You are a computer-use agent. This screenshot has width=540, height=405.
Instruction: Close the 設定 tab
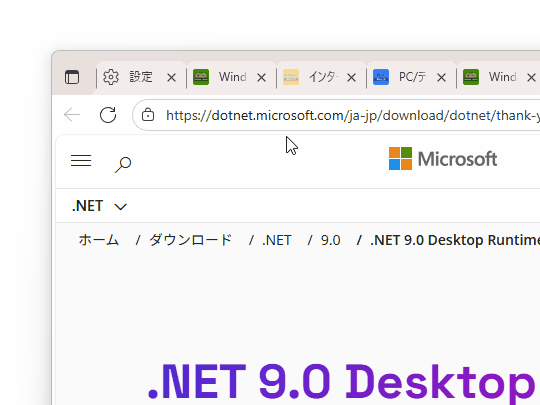(x=171, y=78)
